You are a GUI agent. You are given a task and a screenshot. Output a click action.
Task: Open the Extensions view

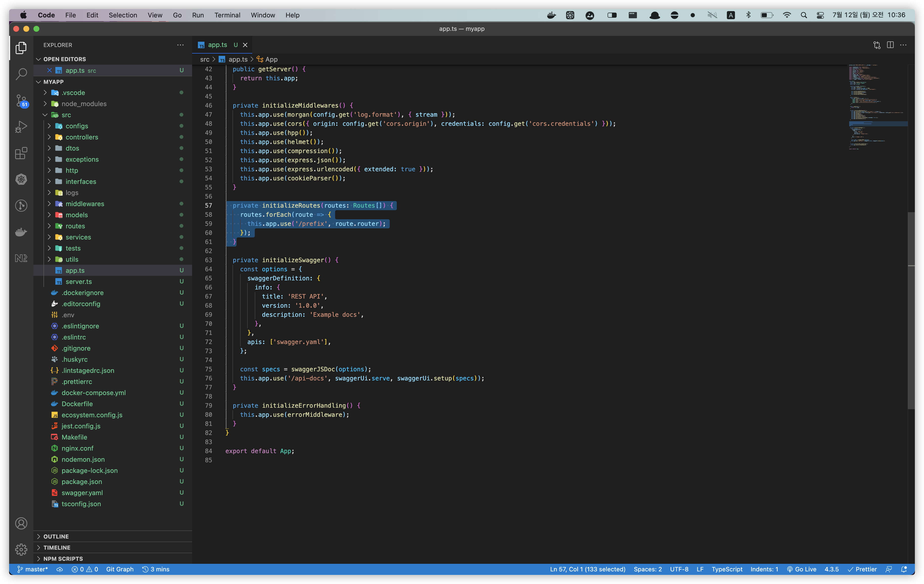point(21,153)
